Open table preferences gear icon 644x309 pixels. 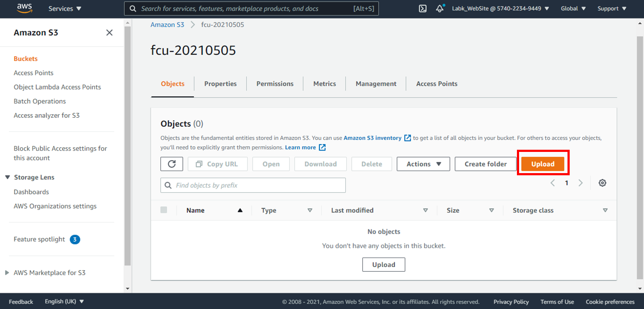pos(603,183)
